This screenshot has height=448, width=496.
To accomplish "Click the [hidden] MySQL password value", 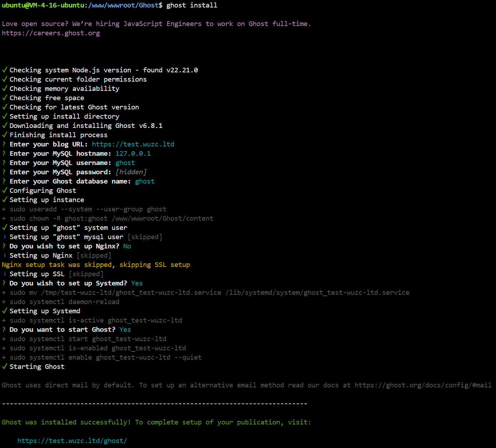I will click(131, 172).
